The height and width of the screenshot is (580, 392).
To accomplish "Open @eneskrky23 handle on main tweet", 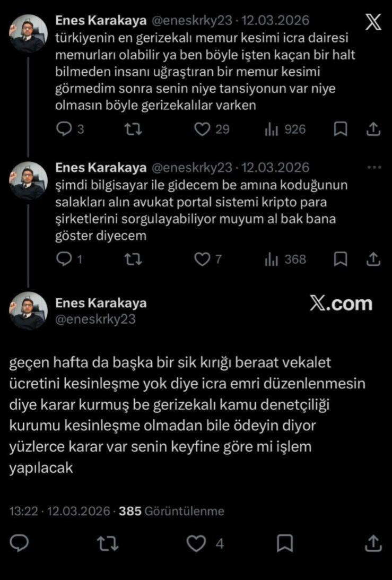I will (x=95, y=319).
